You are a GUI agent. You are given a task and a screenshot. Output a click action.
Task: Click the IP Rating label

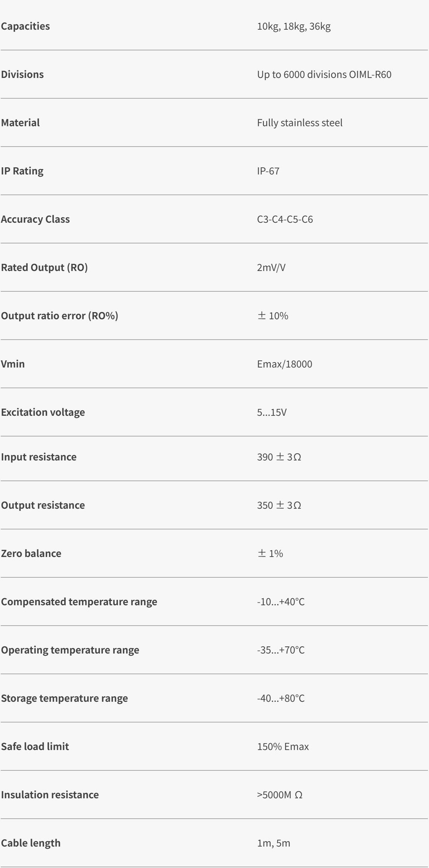click(x=22, y=171)
